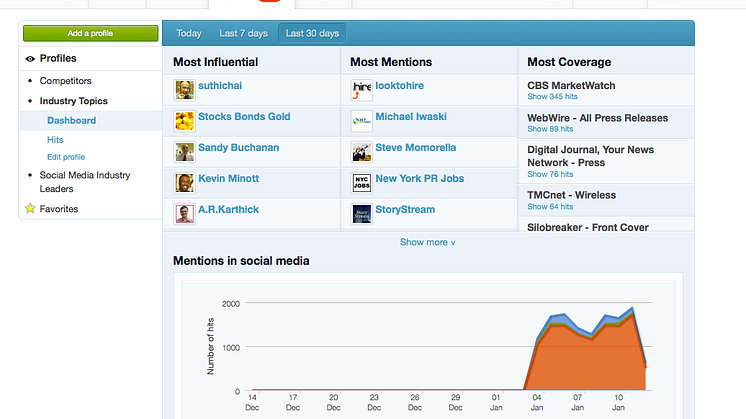Click A.R.Karthick's avatar photo

tap(184, 214)
